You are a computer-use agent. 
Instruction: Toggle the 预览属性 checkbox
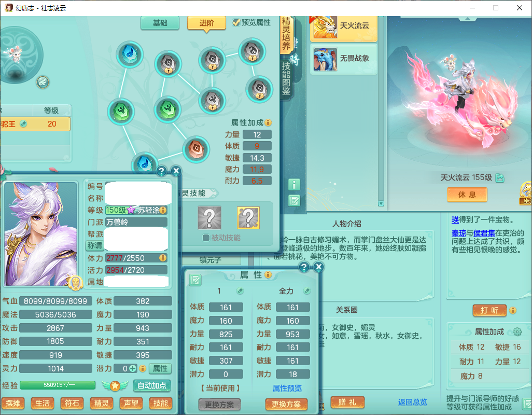tap(236, 22)
